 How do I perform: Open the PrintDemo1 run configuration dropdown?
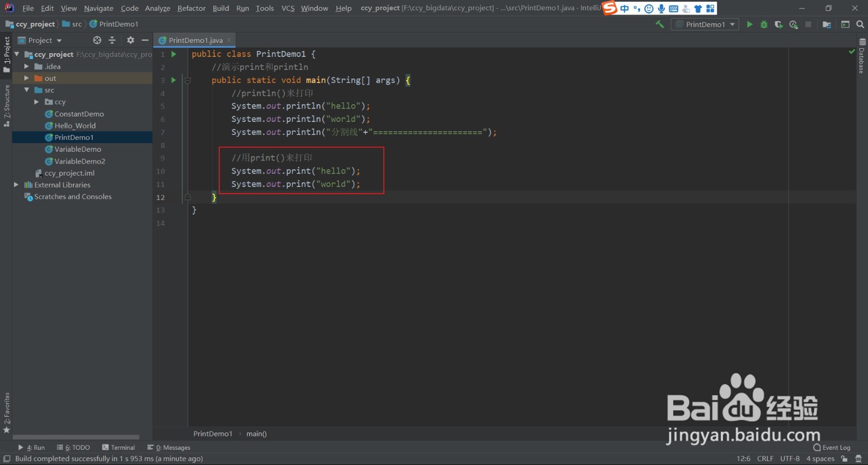click(705, 24)
